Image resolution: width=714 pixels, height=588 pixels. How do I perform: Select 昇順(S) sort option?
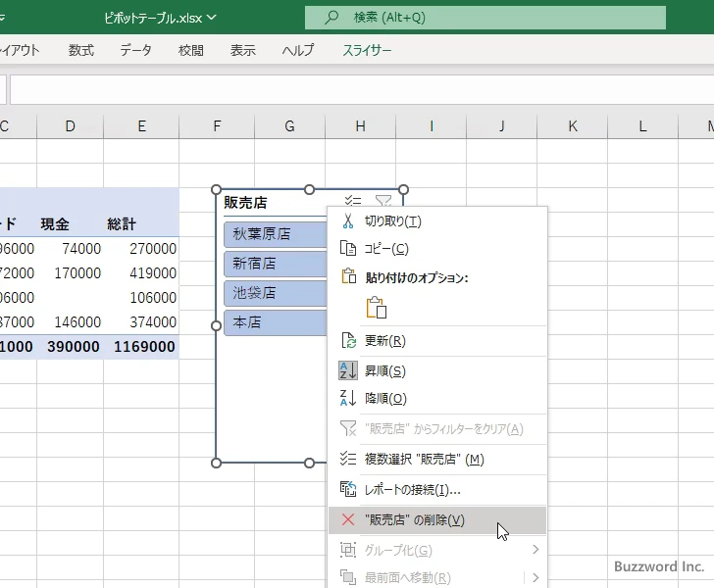click(437, 370)
